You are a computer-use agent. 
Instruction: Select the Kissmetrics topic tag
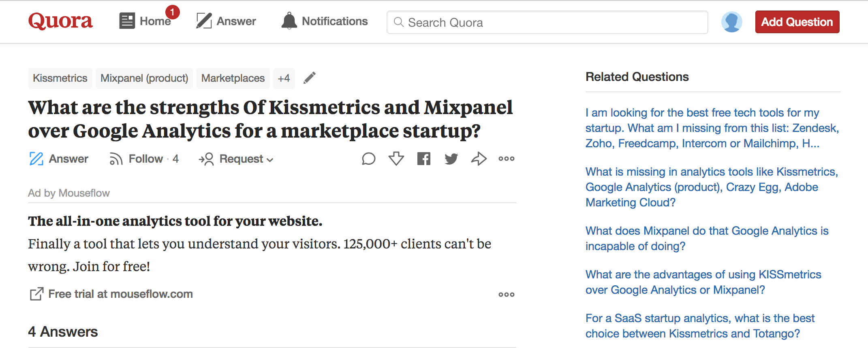tap(60, 78)
